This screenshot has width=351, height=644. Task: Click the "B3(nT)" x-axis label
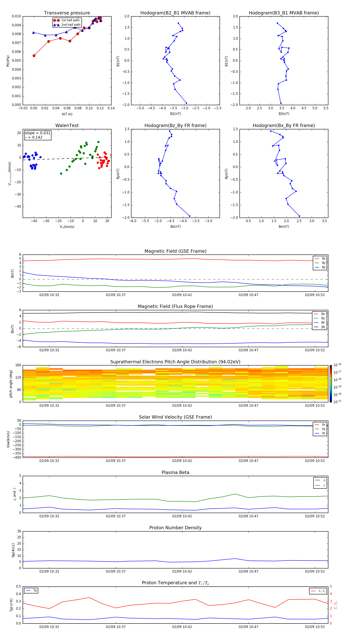284,114
